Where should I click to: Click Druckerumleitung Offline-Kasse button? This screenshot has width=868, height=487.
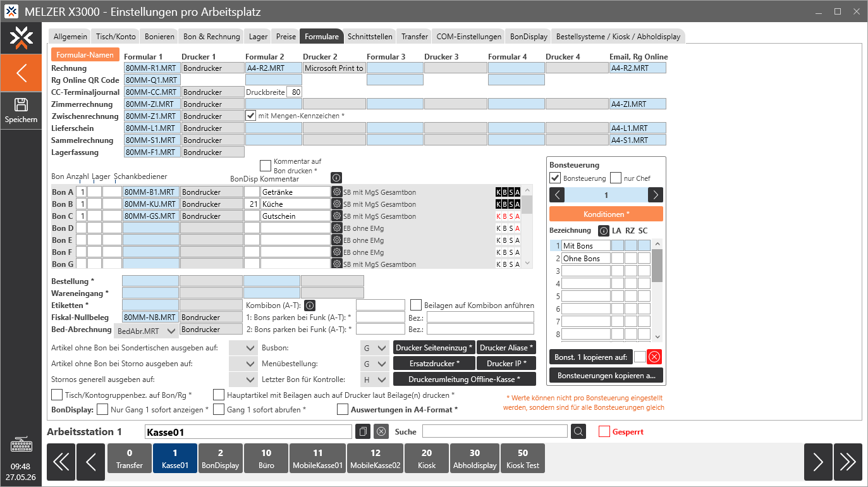(465, 379)
